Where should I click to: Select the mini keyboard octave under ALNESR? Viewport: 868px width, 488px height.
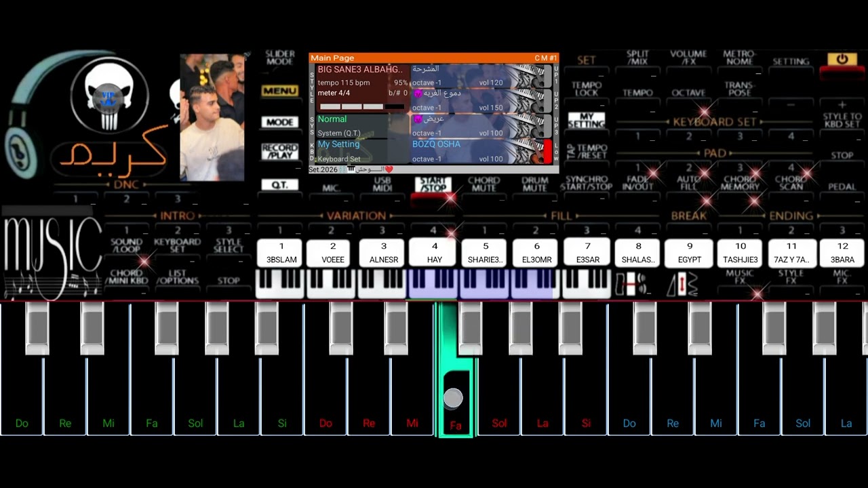click(x=382, y=284)
